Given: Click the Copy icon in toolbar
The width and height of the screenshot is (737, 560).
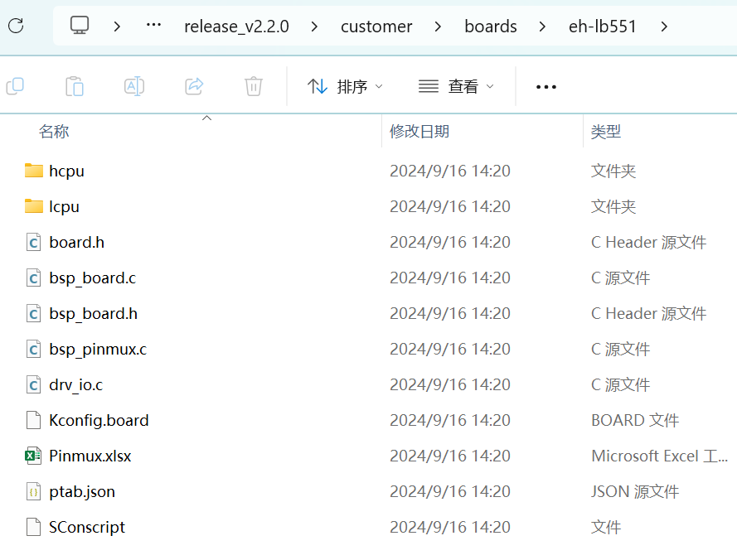Looking at the screenshot, I should point(16,86).
